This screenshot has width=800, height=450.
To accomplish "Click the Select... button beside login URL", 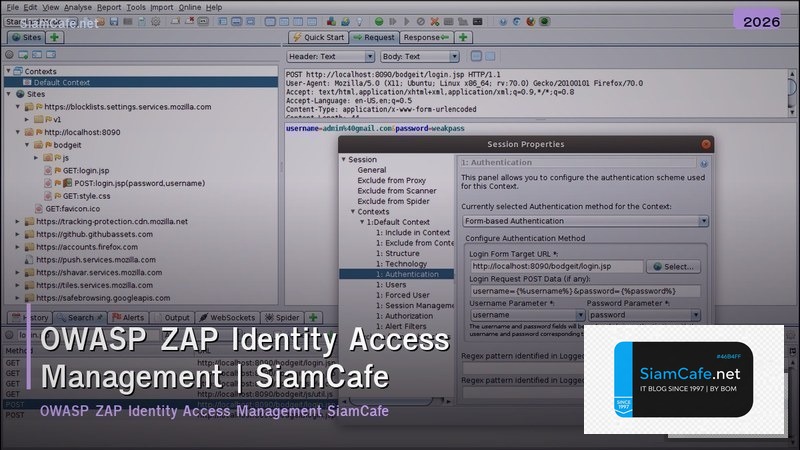I will [x=674, y=266].
